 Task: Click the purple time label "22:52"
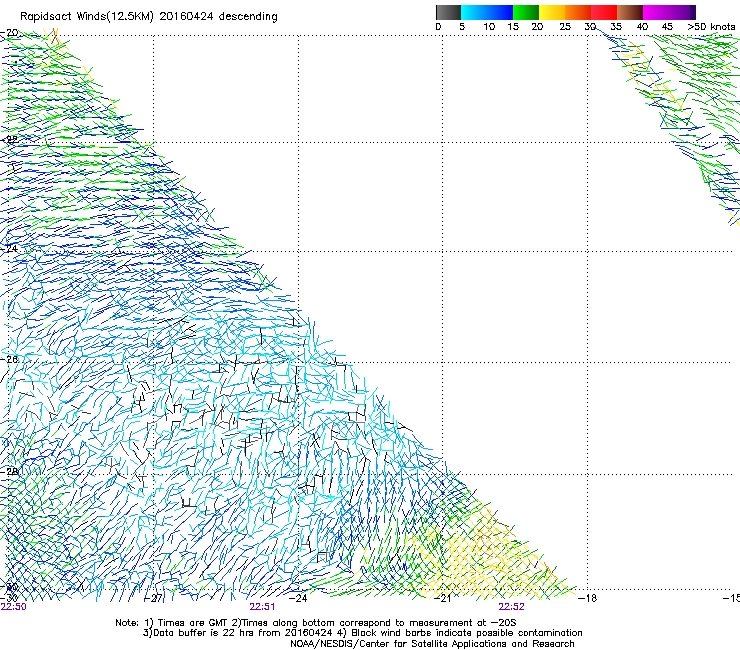[x=511, y=607]
